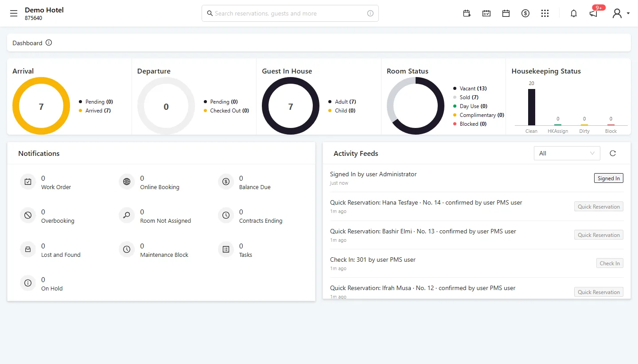Click the Balance Due dollar icon
Viewport: 638px width, 364px height.
point(226,182)
